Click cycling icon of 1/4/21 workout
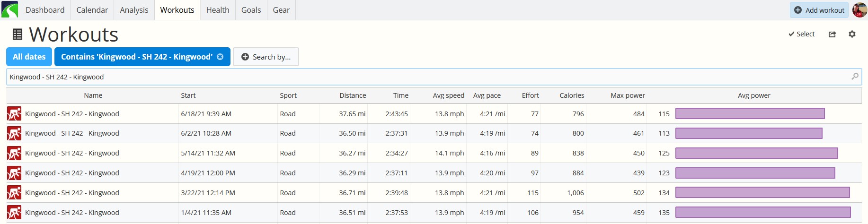This screenshot has height=224, width=868. point(14,213)
